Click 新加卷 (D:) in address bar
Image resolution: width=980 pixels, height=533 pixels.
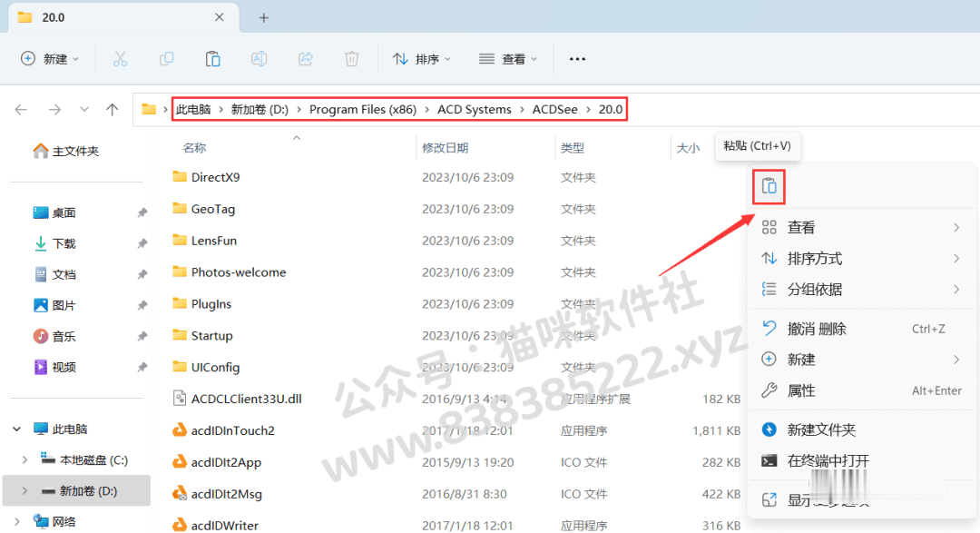(260, 110)
